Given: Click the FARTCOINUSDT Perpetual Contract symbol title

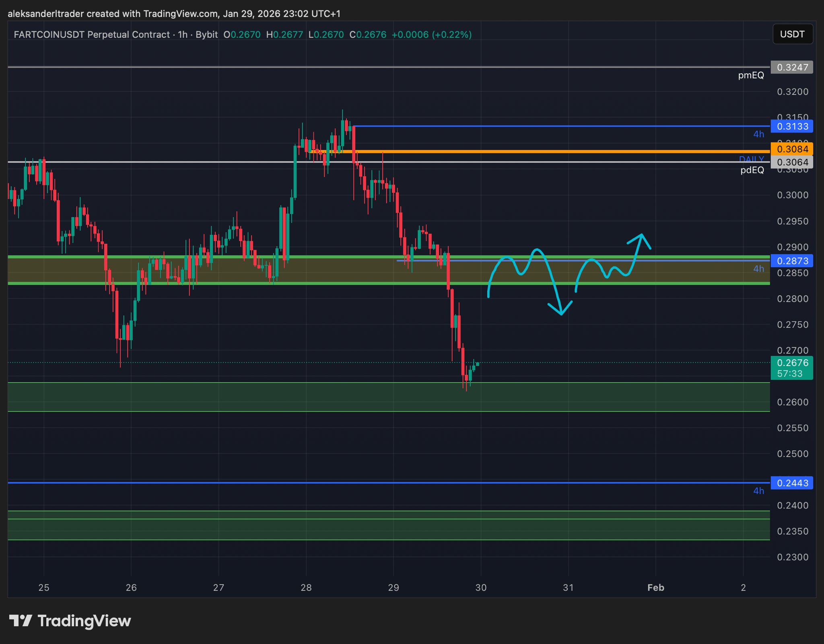Looking at the screenshot, I should [92, 35].
